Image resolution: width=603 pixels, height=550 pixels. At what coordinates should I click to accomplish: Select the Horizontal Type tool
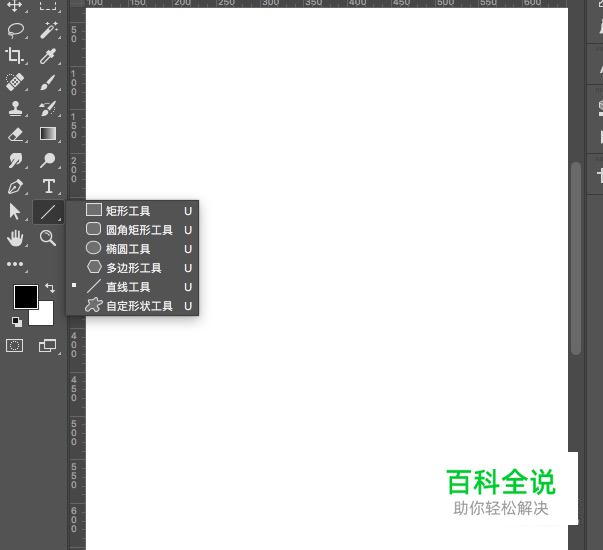(x=48, y=186)
